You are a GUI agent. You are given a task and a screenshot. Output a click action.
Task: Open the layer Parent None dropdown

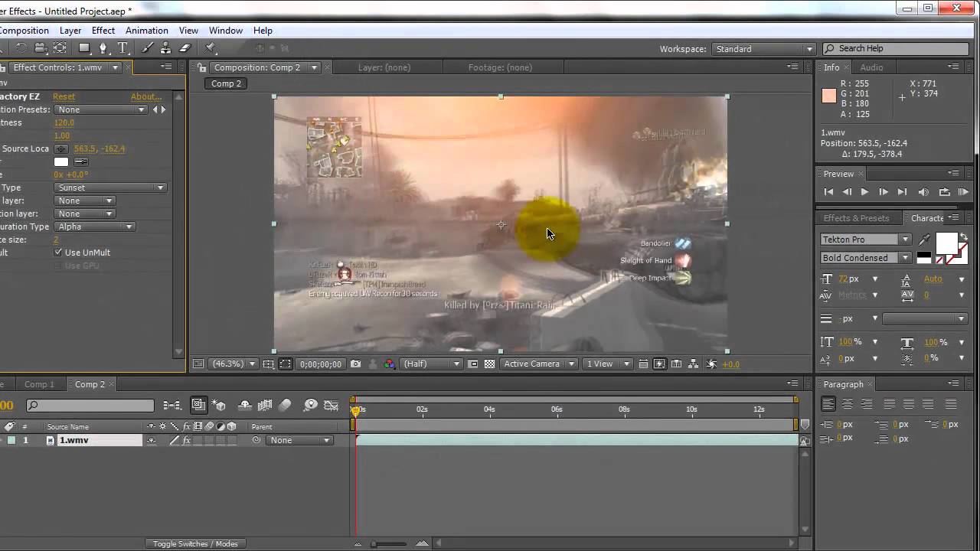point(299,440)
